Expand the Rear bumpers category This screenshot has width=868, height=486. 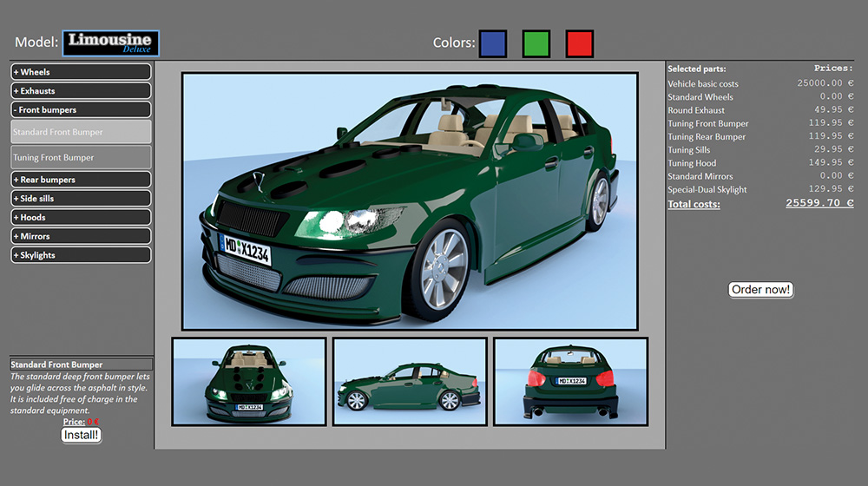pyautogui.click(x=81, y=180)
